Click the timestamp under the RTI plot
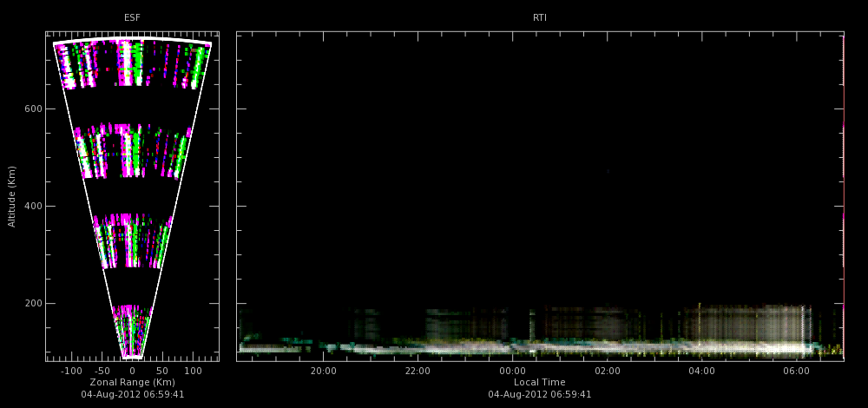The image size is (868, 408). [x=540, y=395]
